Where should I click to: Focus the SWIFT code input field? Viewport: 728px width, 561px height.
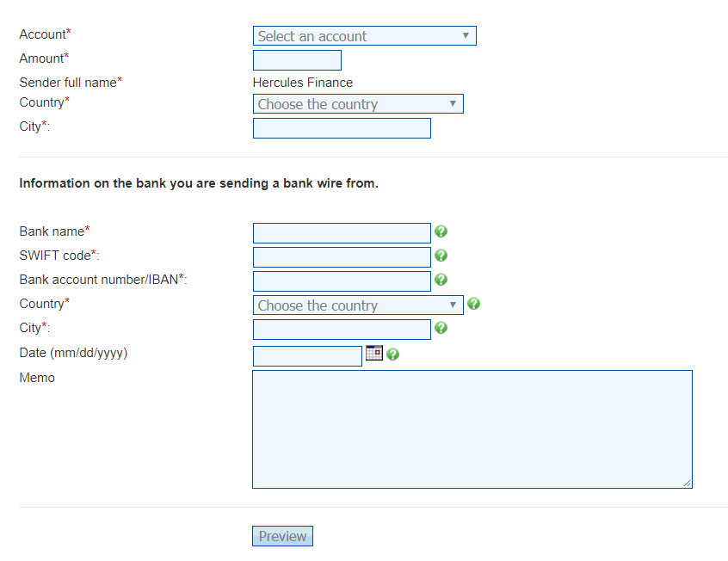click(342, 257)
